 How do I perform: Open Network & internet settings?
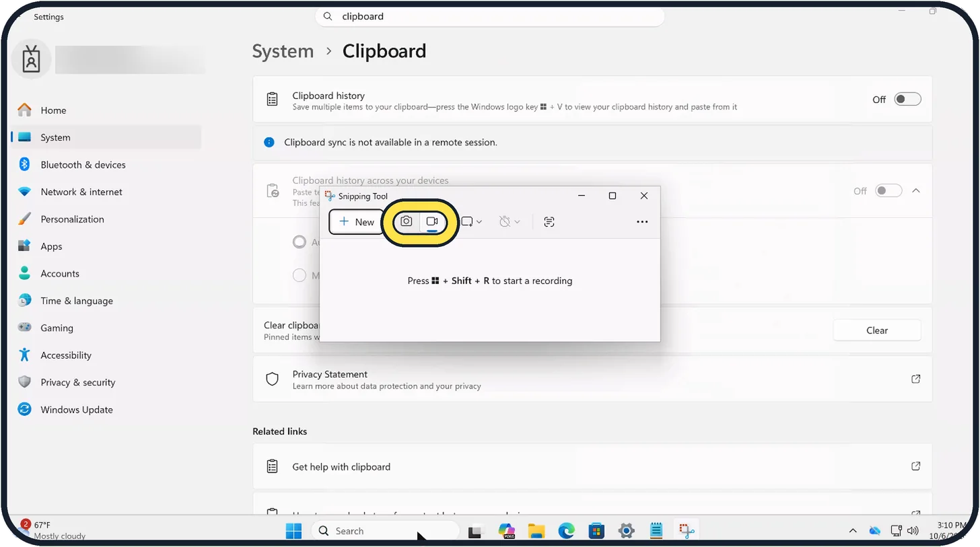106,192
